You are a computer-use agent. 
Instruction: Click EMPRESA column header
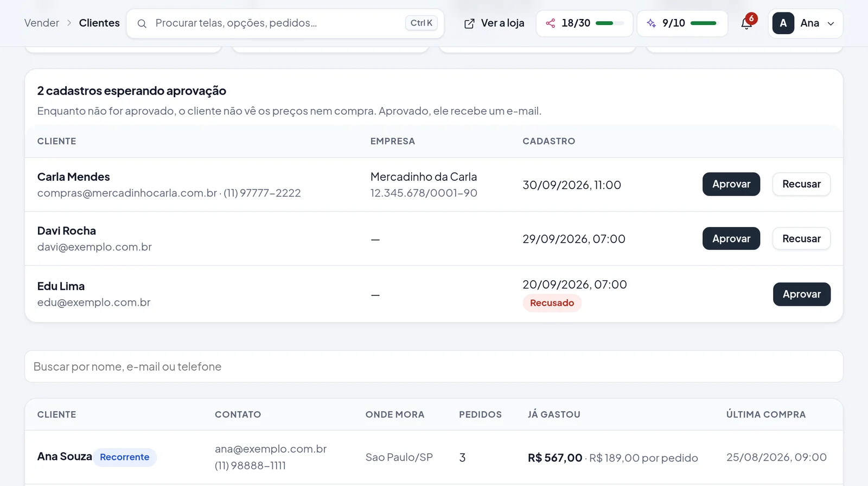tap(393, 141)
